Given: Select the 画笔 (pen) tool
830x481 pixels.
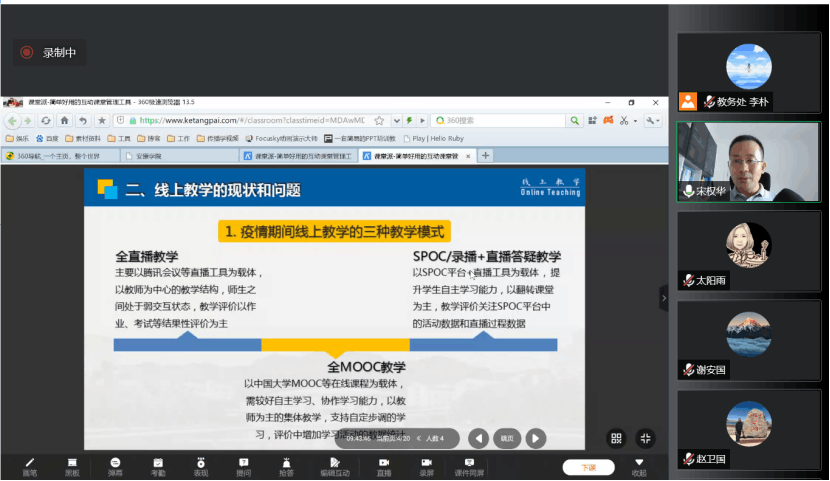Looking at the screenshot, I should click(29, 465).
